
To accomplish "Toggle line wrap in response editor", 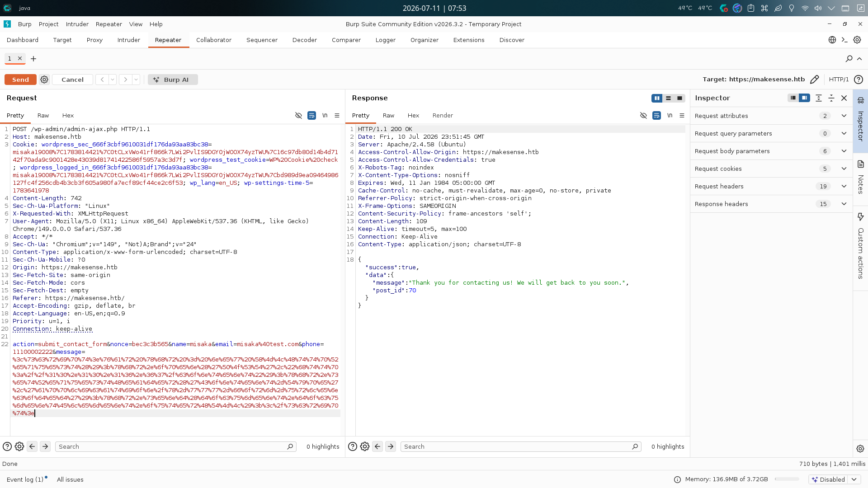I will 656,115.
